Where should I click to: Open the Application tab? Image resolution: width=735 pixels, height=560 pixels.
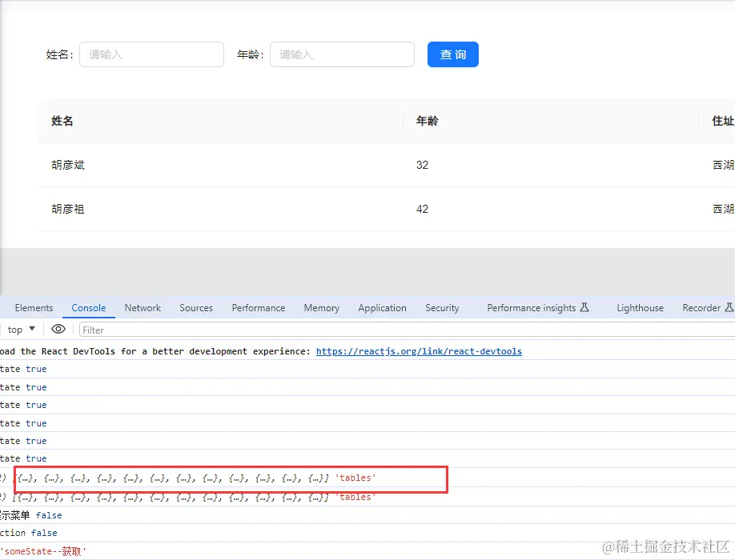(x=382, y=308)
